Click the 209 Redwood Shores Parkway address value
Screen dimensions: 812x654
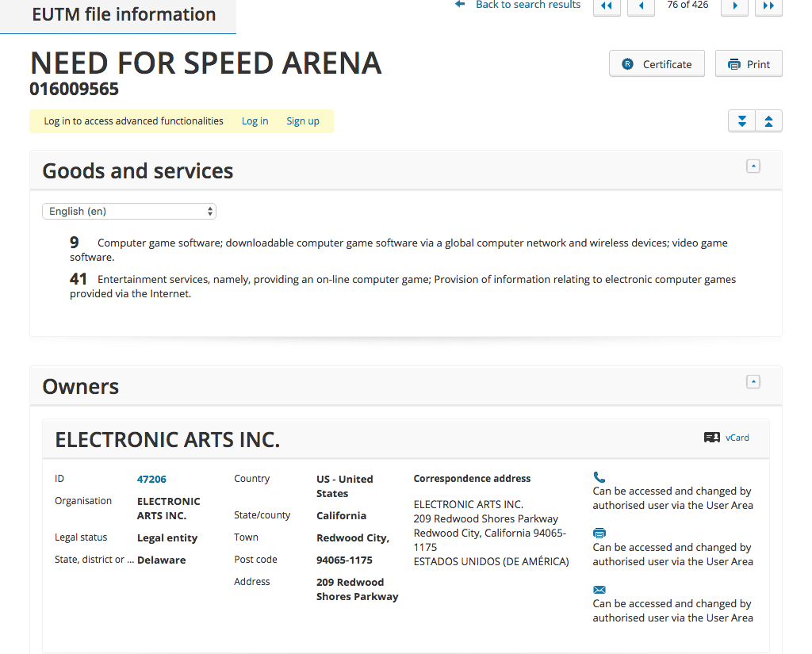[x=358, y=590]
